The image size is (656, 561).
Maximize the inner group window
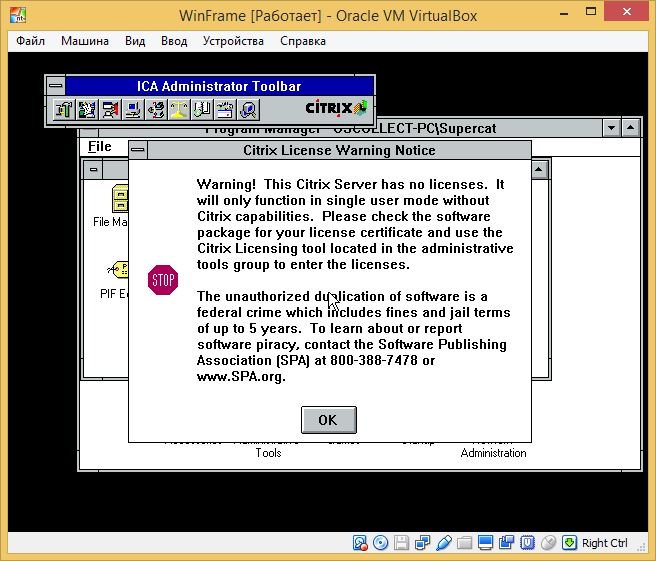click(x=539, y=169)
